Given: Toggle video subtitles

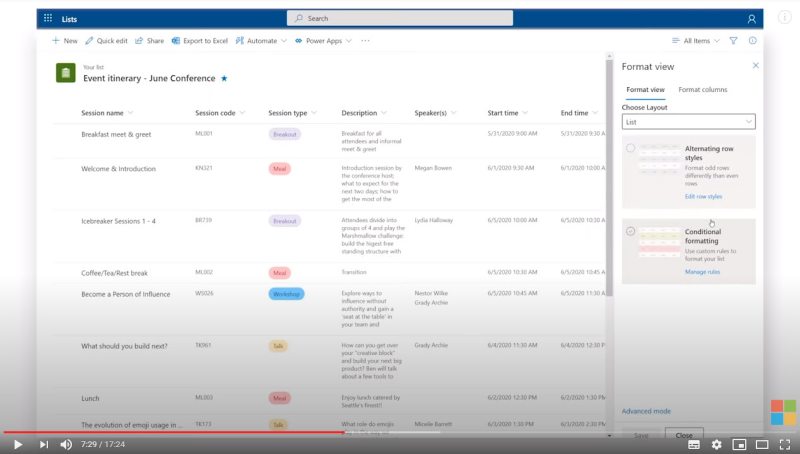Looking at the screenshot, I should 694,445.
